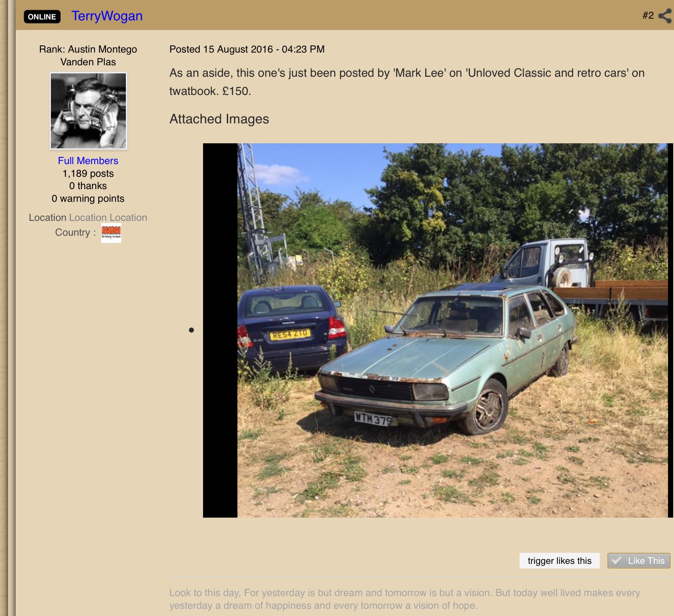This screenshot has height=616, width=674.
Task: Click the 'Location Location' value text
Action: point(108,217)
